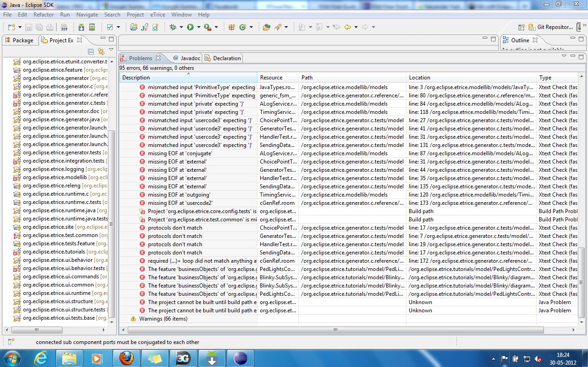Sort problems by the Path column header
Screen dimensions: 588x367
(x=353, y=78)
